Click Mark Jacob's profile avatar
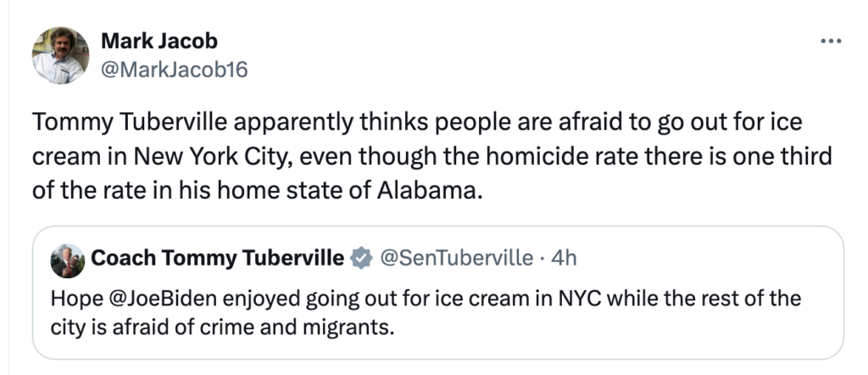This screenshot has width=868, height=375. 60,55
